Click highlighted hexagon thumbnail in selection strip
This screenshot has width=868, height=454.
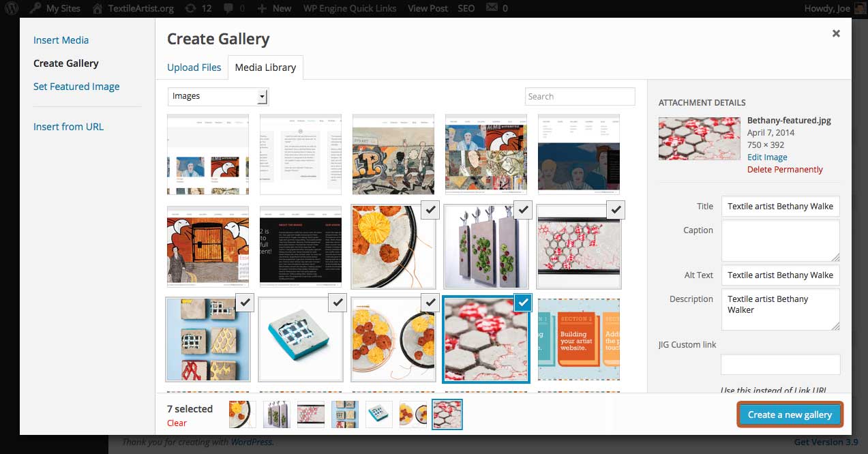[447, 414]
